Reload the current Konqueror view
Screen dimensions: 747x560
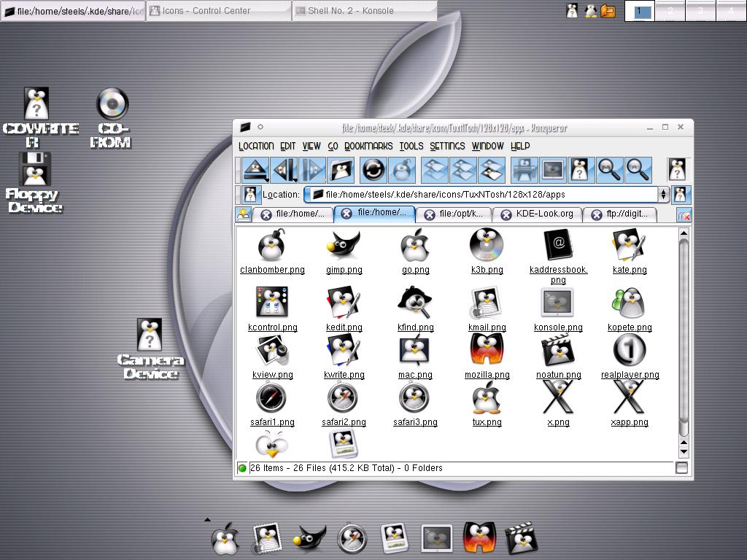[373, 169]
